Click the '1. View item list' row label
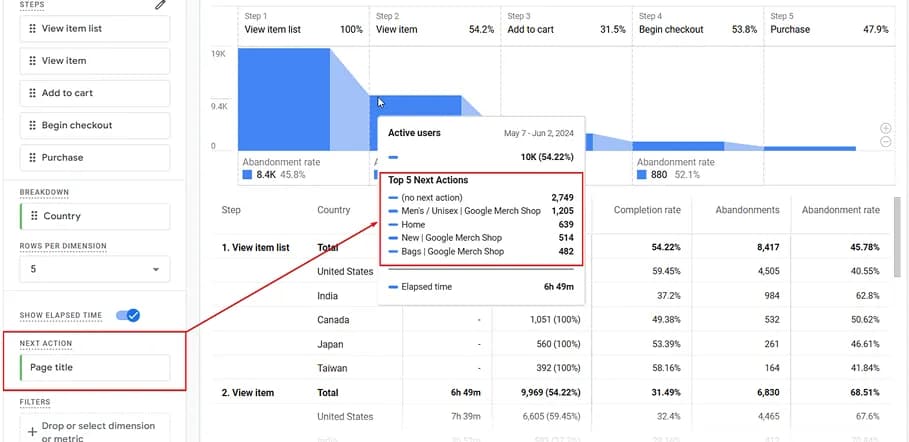Image resolution: width=909 pixels, height=442 pixels. [256, 248]
